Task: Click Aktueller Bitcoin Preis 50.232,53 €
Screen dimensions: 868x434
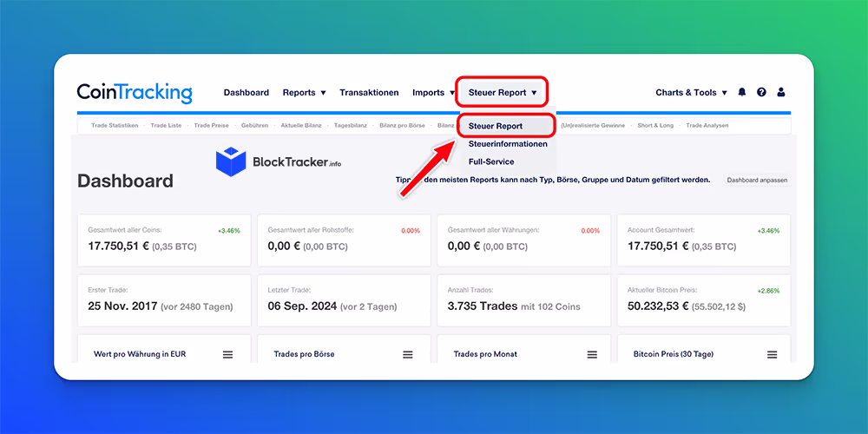Action: click(x=660, y=306)
